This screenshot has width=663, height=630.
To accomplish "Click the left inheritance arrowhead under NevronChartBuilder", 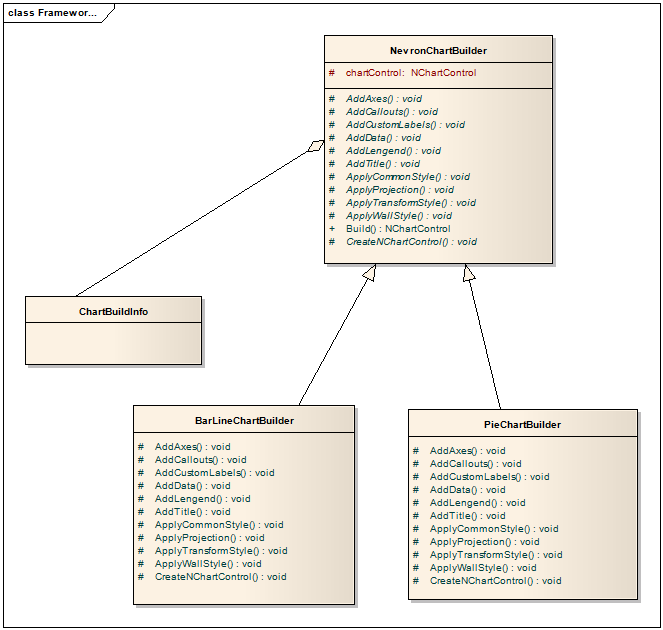I will pyautogui.click(x=369, y=273).
